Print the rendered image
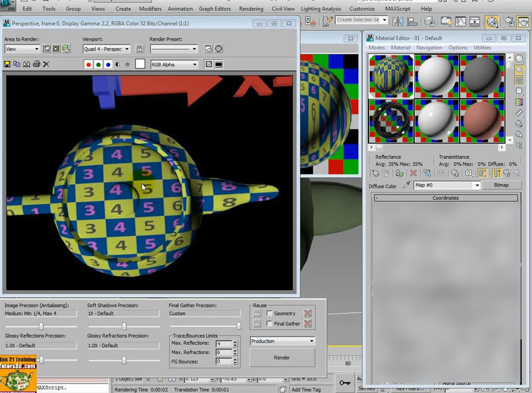The width and height of the screenshot is (532, 393). click(36, 64)
